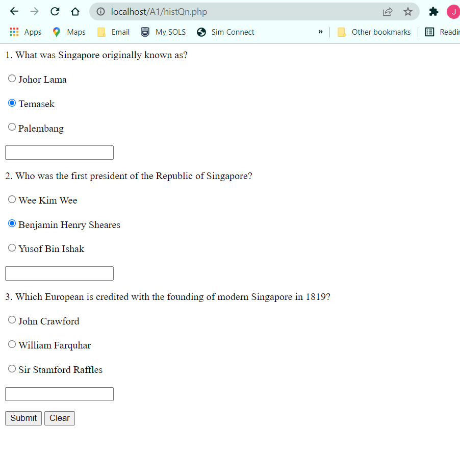The width and height of the screenshot is (460, 476).
Task: Select the Palembang option
Action: [12, 127]
